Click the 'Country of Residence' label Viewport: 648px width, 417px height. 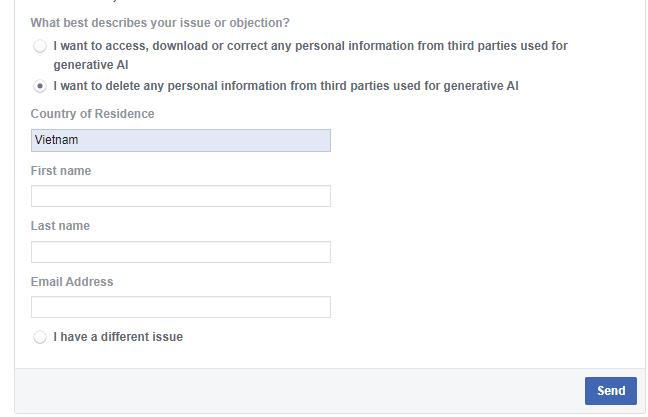tap(92, 114)
